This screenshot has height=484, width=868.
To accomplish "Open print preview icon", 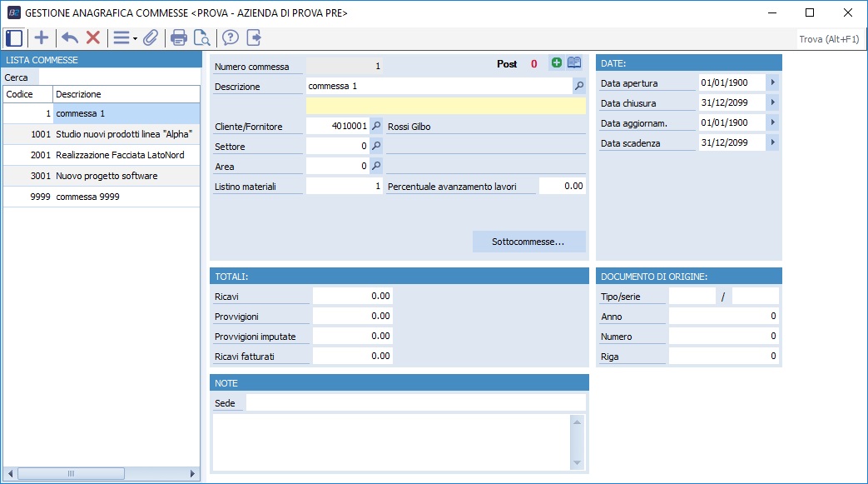I will coord(201,37).
